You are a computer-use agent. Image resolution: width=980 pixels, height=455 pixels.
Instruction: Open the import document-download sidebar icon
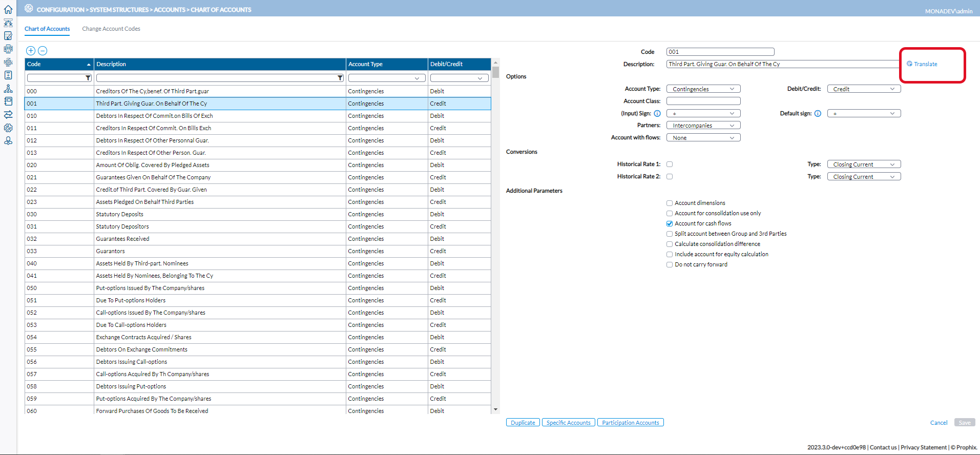point(8,75)
